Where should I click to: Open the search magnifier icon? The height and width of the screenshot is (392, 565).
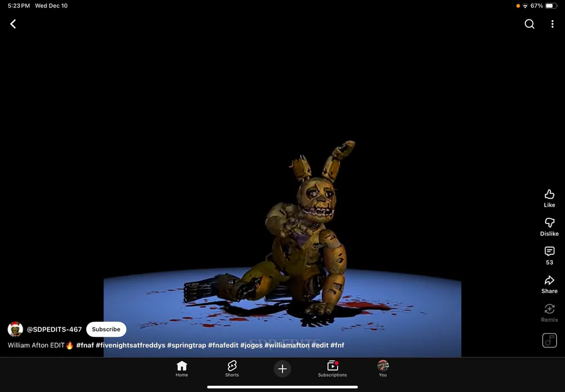tap(529, 24)
